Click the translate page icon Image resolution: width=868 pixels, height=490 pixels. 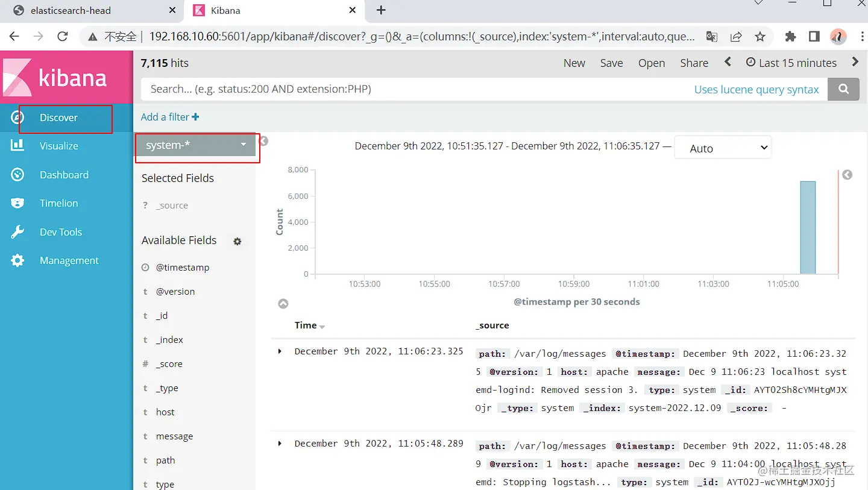(712, 37)
